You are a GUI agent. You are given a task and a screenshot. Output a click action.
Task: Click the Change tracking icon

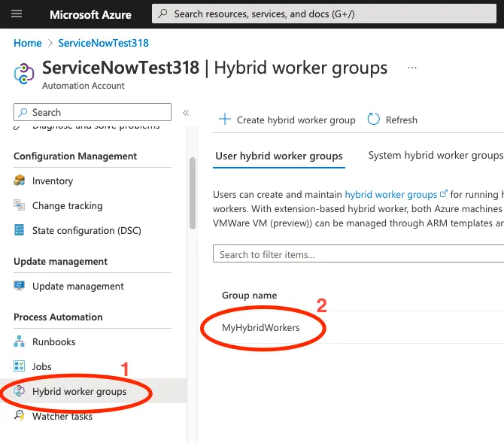pyautogui.click(x=19, y=205)
